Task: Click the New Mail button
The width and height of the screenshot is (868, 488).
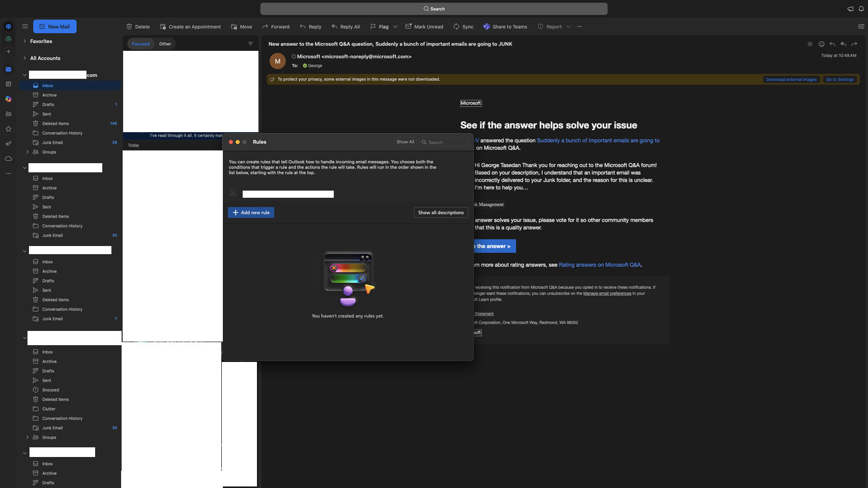Action: [55, 26]
